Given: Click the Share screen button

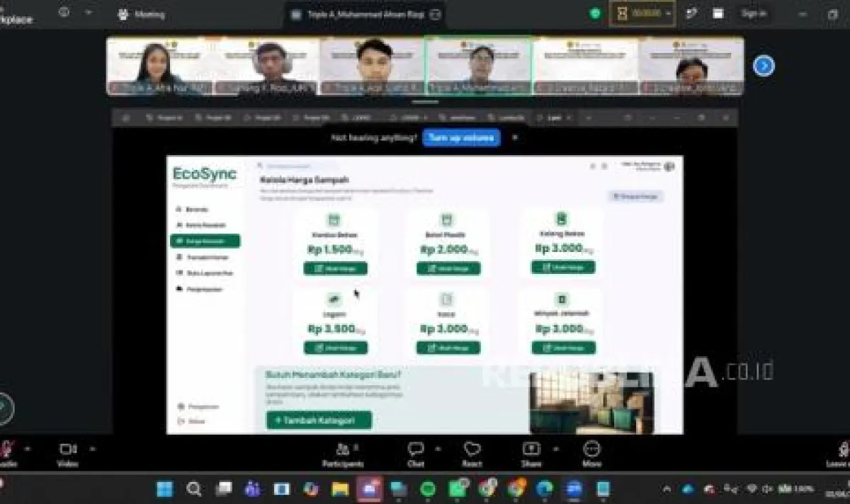Looking at the screenshot, I should pos(531,454).
